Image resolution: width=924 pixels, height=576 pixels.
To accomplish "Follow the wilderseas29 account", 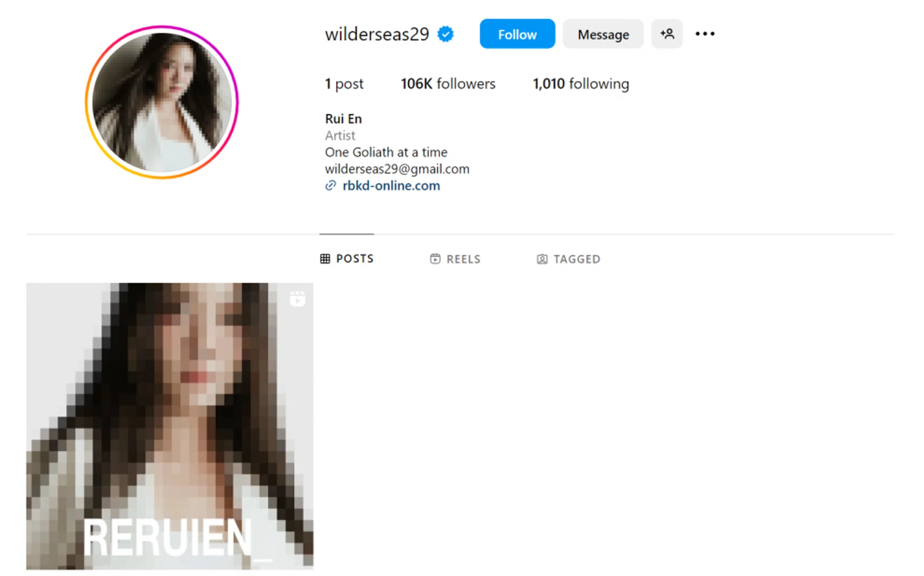I will tap(517, 34).
